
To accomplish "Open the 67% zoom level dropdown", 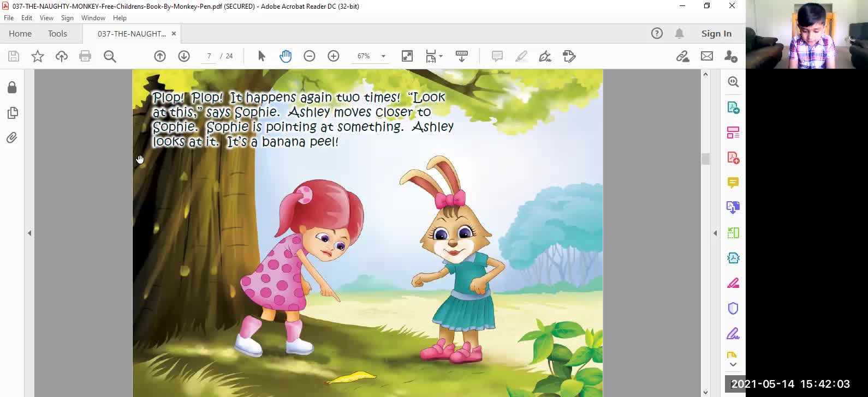I will tap(383, 56).
